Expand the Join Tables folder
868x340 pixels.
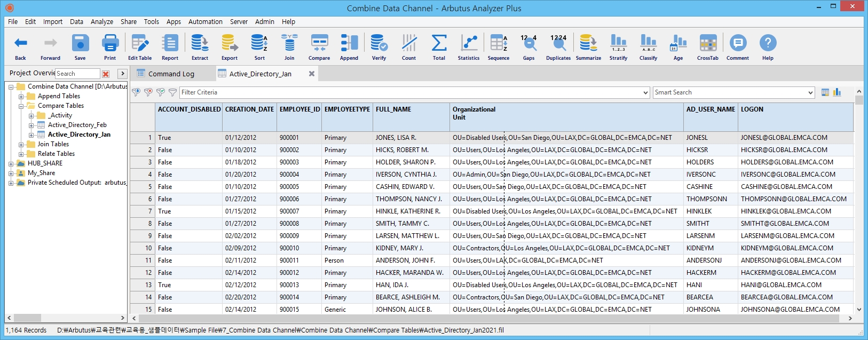pos(21,145)
